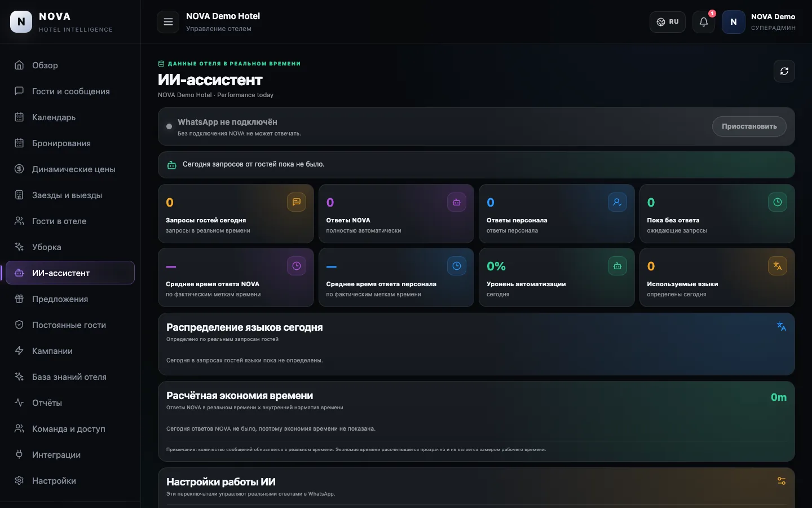Open Гости в отеле
812x508 pixels.
point(70,221)
